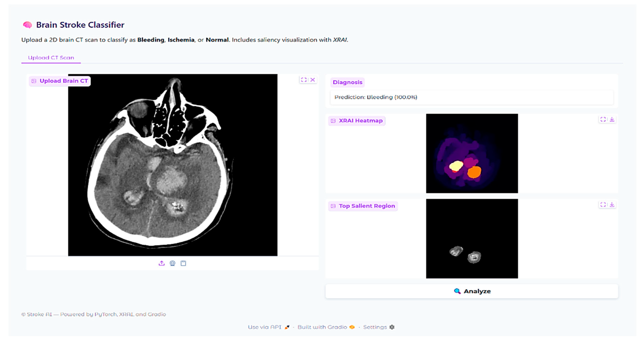
Task: View the XRAI Heatmap in fullscreen
Action: pos(603,120)
